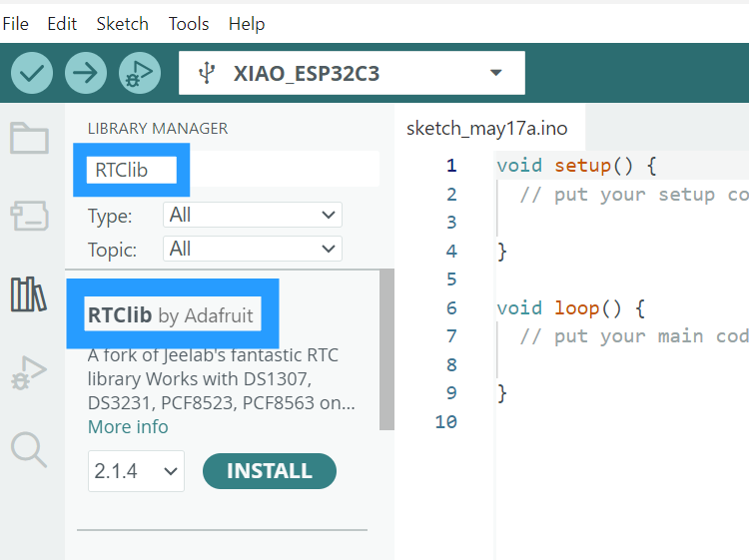Open the Search magnifier icon in sidebar

click(29, 450)
